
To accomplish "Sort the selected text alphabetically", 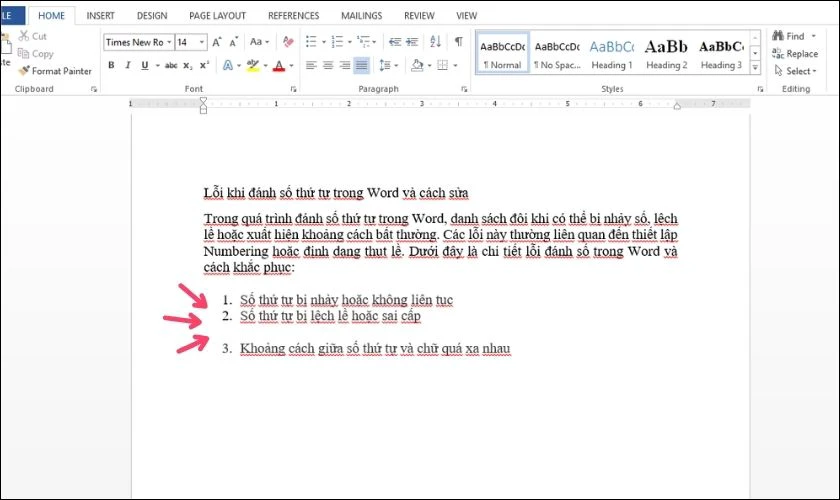I will [x=435, y=42].
